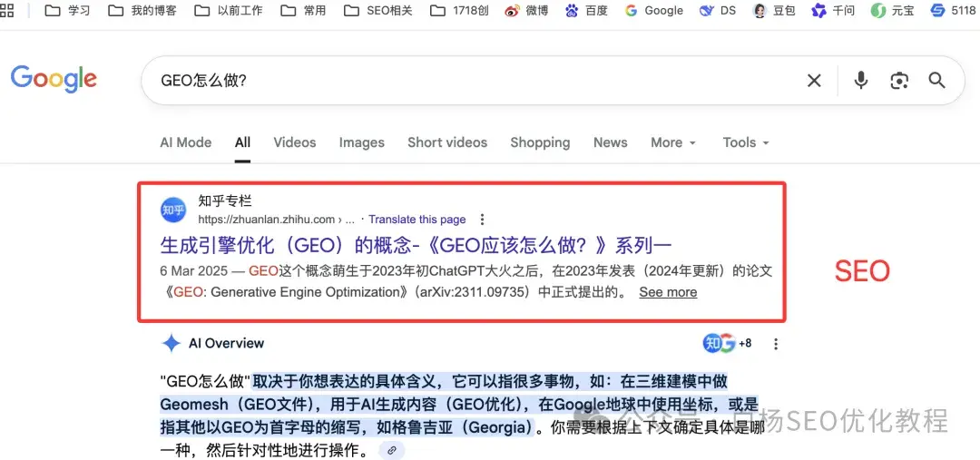The height and width of the screenshot is (460, 980).
Task: Show the +8 AI Overview sources
Action: tap(728, 343)
